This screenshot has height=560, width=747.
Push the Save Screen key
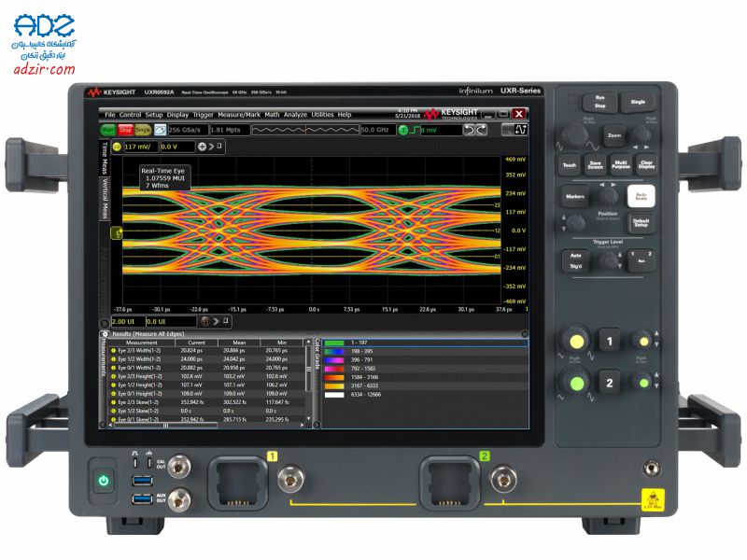click(595, 165)
